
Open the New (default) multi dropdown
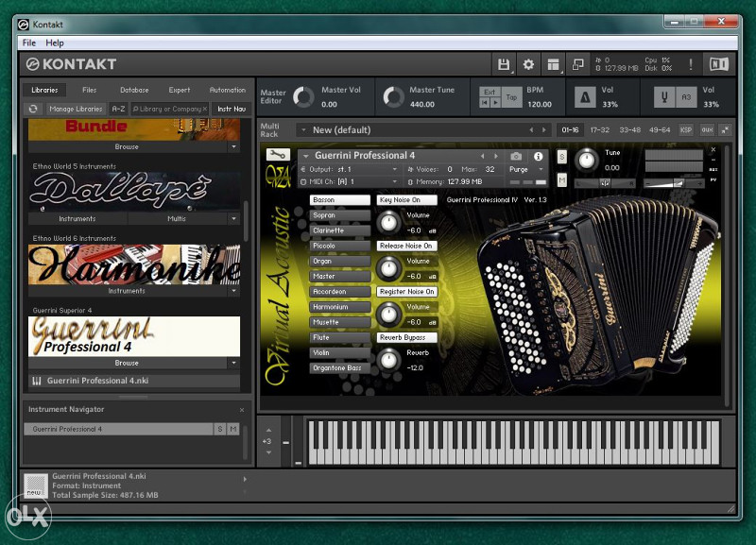(303, 129)
